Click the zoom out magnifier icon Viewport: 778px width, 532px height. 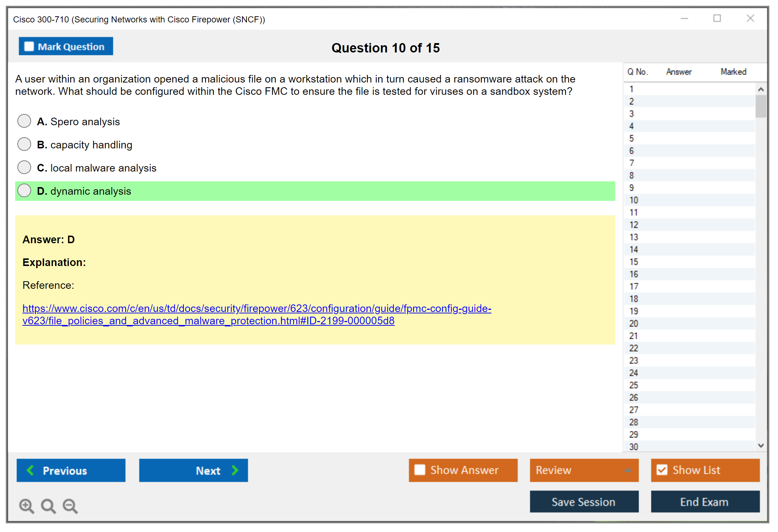tap(70, 506)
